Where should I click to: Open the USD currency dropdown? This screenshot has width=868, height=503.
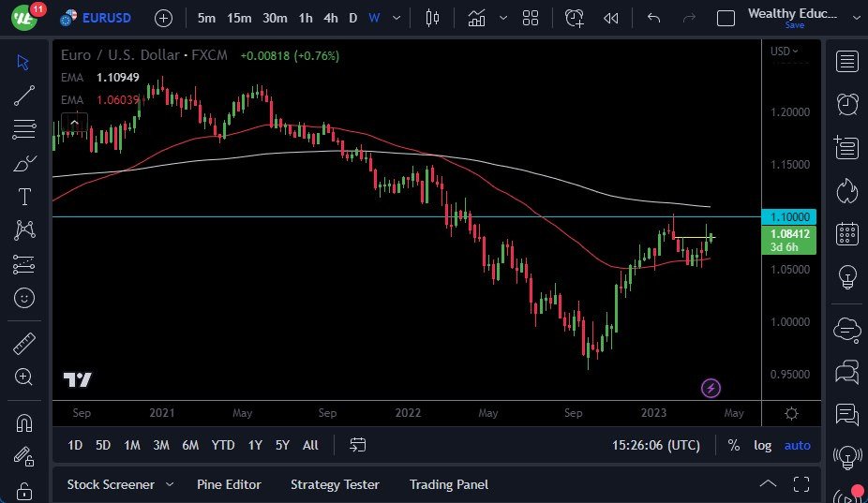786,52
